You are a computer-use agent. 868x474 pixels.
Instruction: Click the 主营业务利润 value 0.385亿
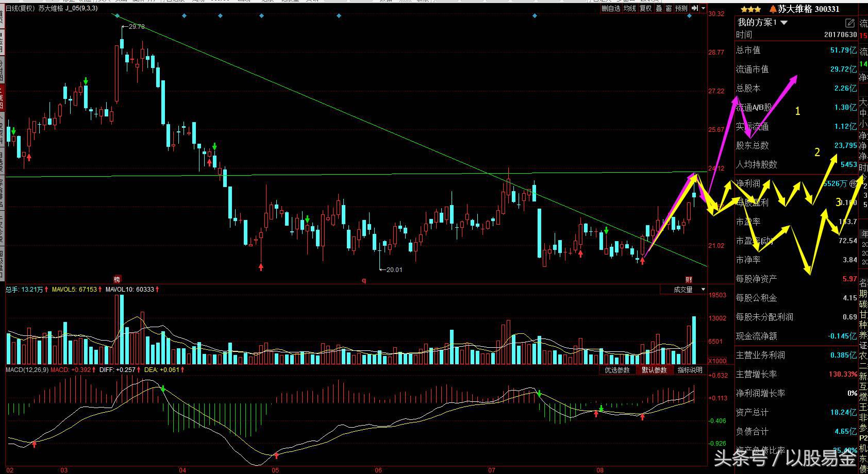843,355
